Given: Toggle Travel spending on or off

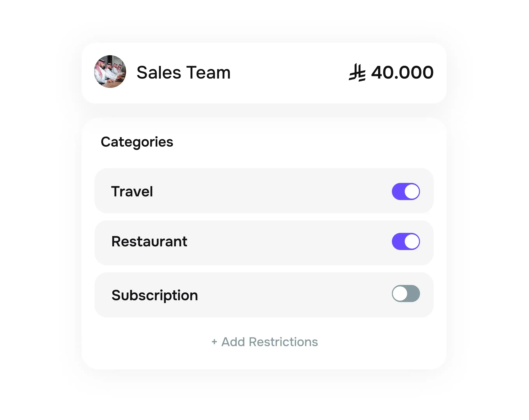Looking at the screenshot, I should point(406,192).
